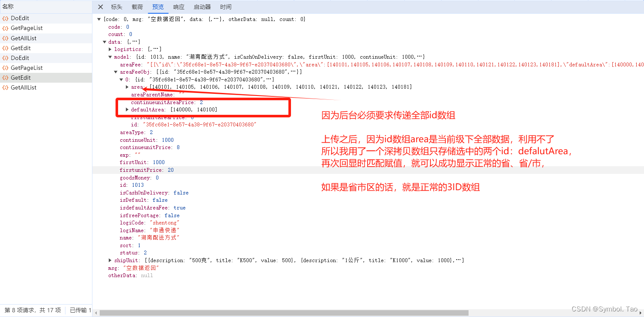Click the id: 1013 line

coord(132,185)
